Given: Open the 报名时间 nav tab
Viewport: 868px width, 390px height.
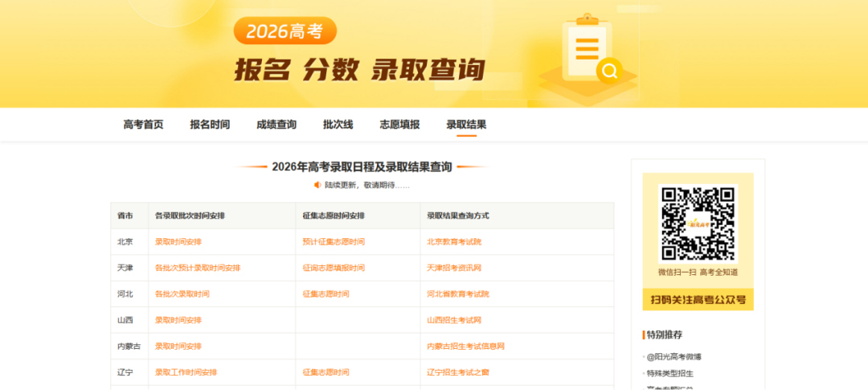Looking at the screenshot, I should (x=210, y=125).
